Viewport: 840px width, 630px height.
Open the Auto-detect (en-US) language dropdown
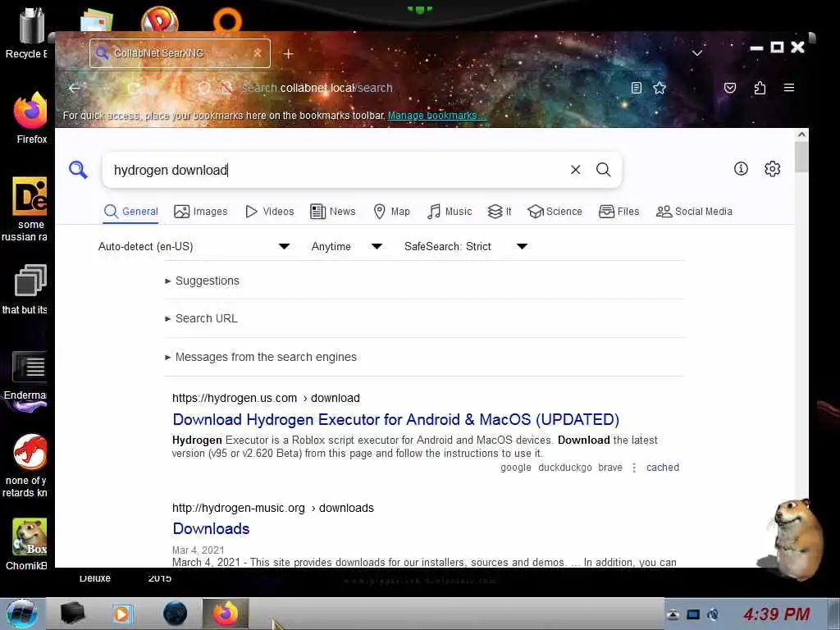click(x=194, y=246)
